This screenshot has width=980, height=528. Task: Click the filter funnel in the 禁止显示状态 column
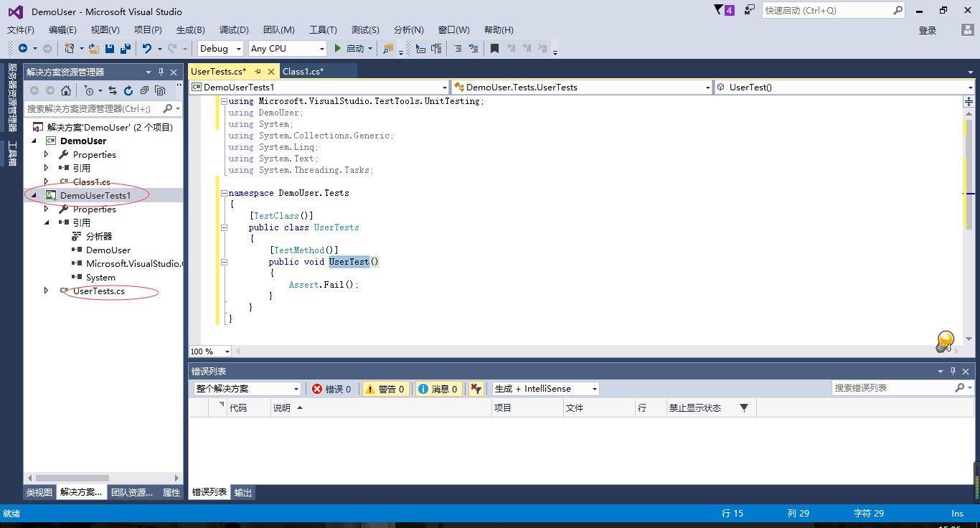click(744, 407)
